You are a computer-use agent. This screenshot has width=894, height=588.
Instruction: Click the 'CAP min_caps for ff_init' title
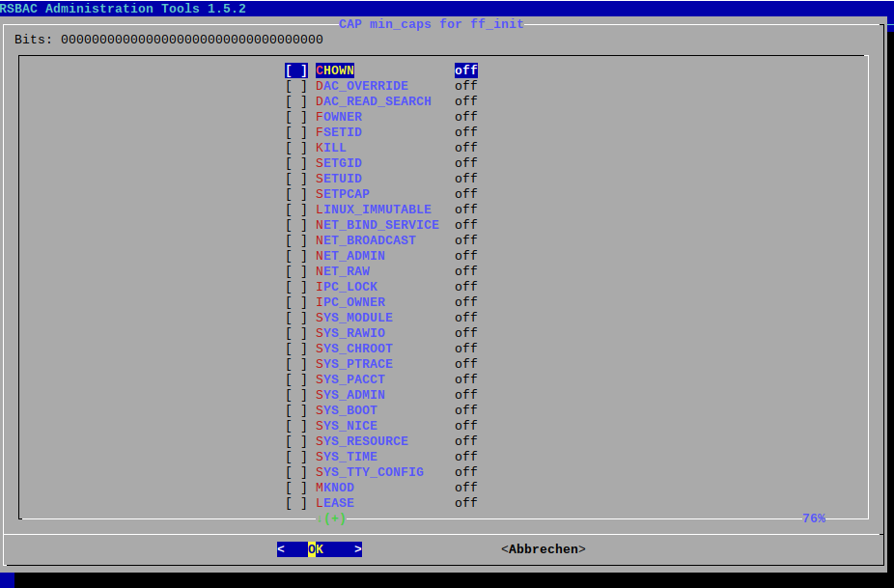[x=431, y=24]
